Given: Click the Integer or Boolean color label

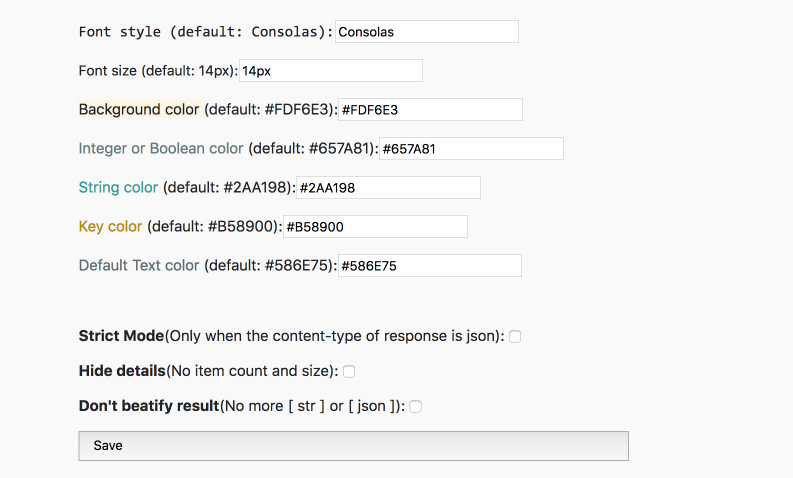Looking at the screenshot, I should 161,148.
